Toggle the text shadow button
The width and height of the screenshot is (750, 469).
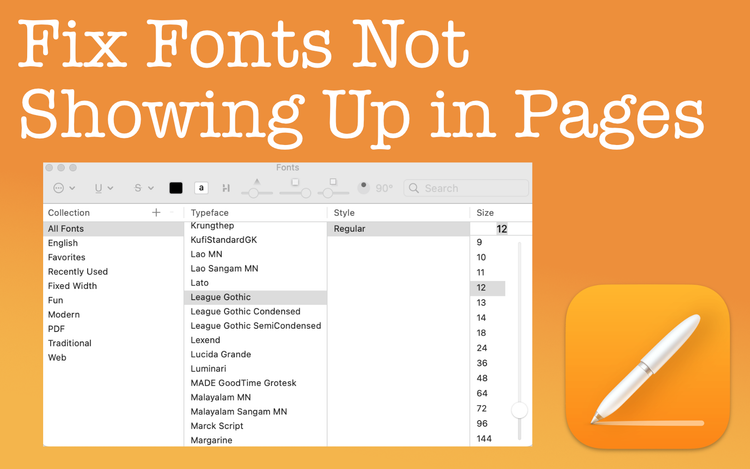pos(226,188)
